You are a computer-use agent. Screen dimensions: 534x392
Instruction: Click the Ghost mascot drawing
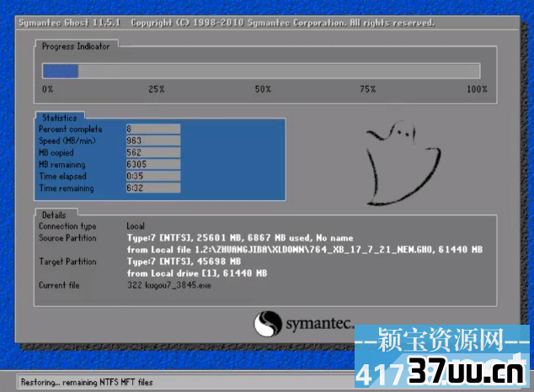[403, 162]
